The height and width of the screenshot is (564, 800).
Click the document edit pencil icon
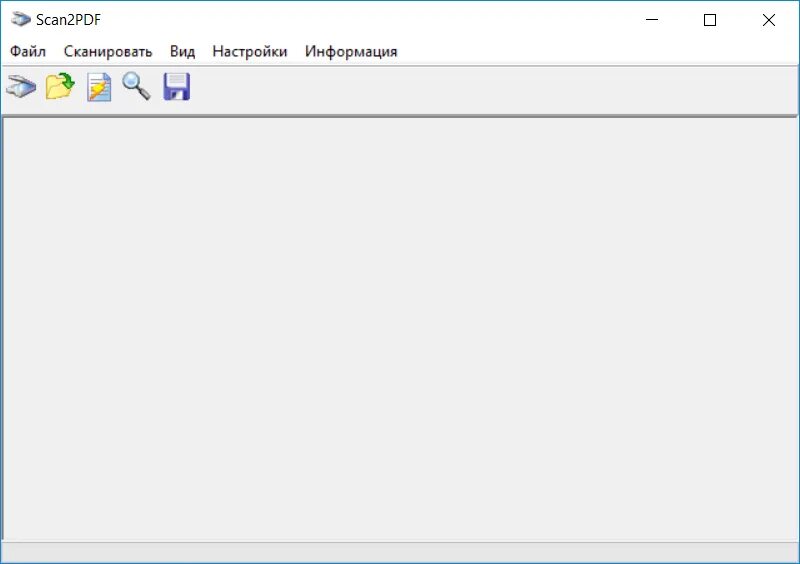coord(99,87)
